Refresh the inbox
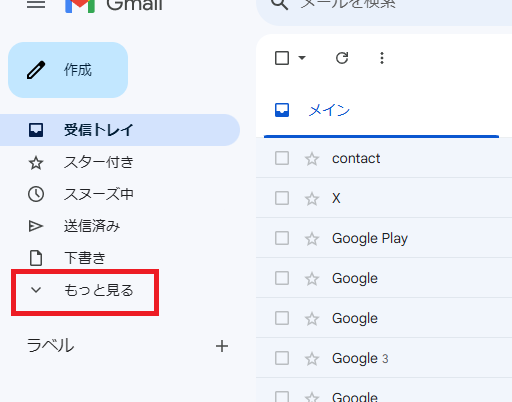This screenshot has width=512, height=402. [342, 58]
